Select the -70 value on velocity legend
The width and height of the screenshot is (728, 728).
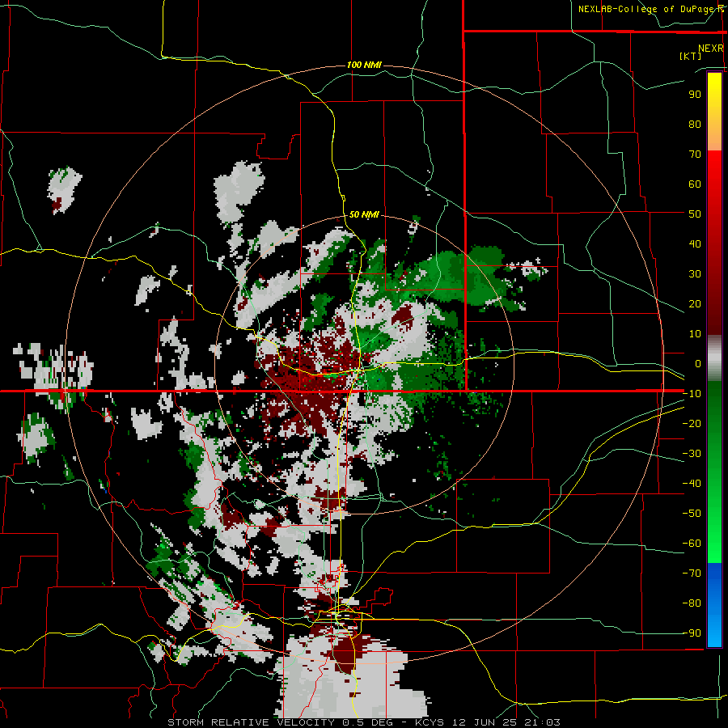[692, 574]
